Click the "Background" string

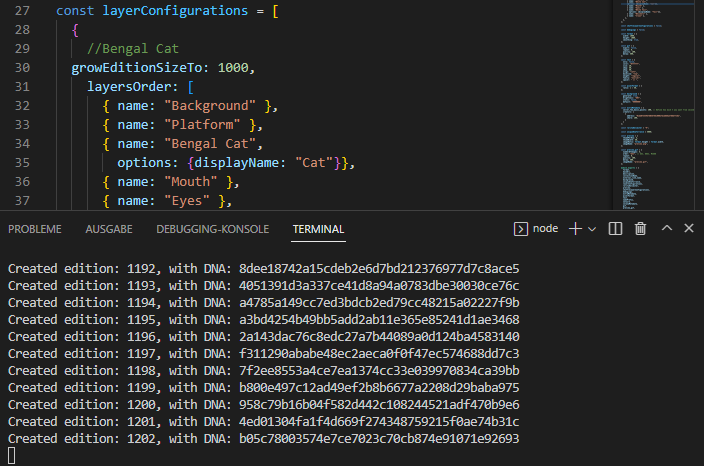210,106
